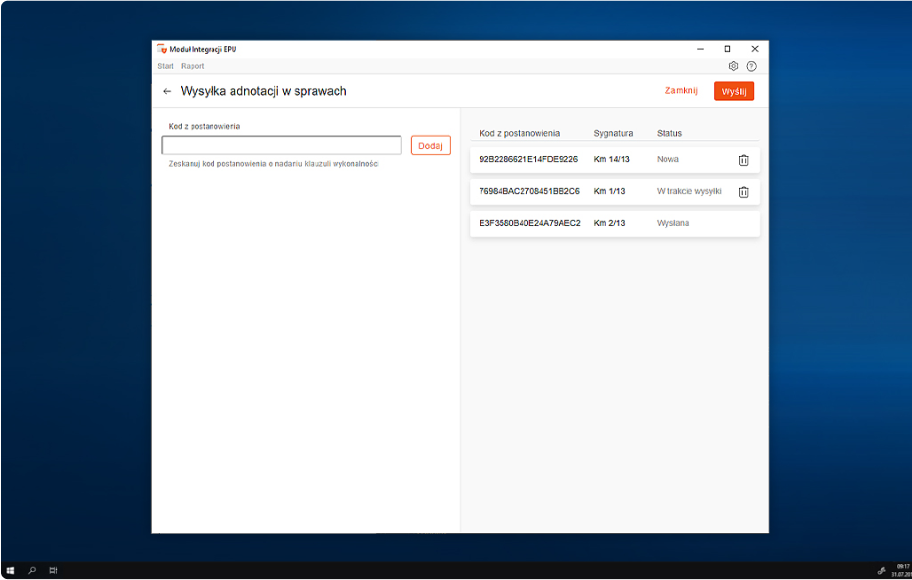Image resolution: width=912 pixels, height=580 pixels.
Task: Focus the Kod z postanowienia input field
Action: 282,145
